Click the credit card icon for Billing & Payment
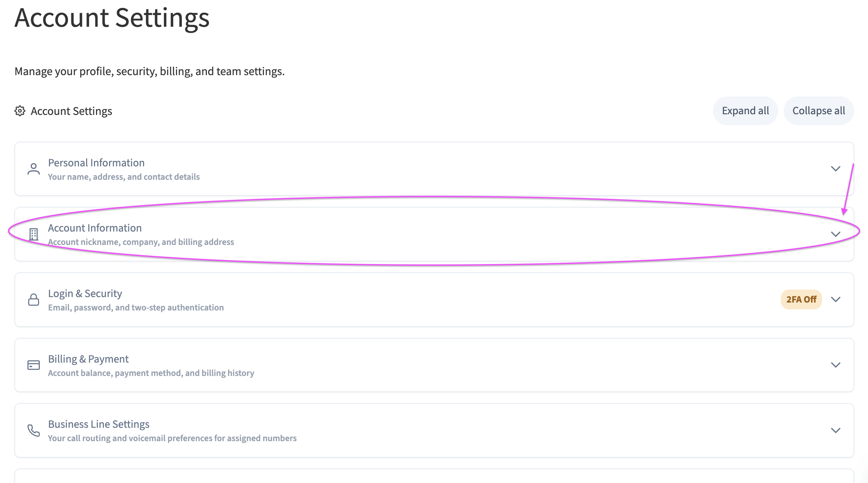 point(34,365)
